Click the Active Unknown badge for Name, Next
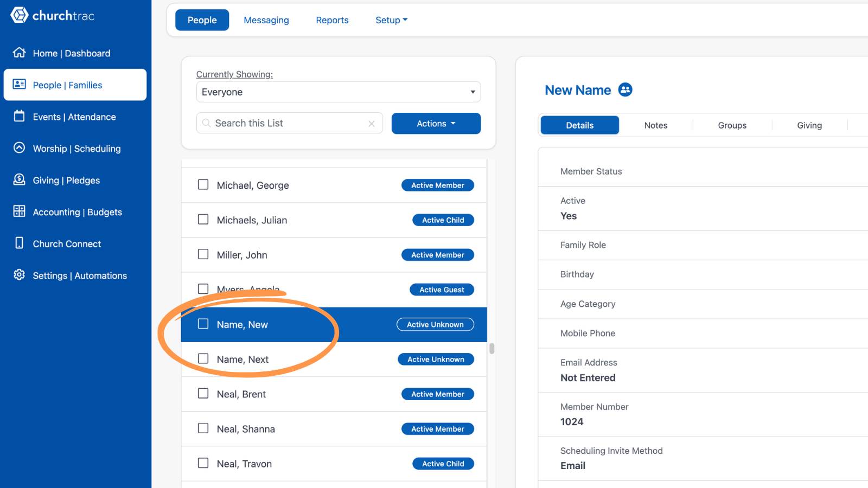The height and width of the screenshot is (488, 868). point(436,359)
